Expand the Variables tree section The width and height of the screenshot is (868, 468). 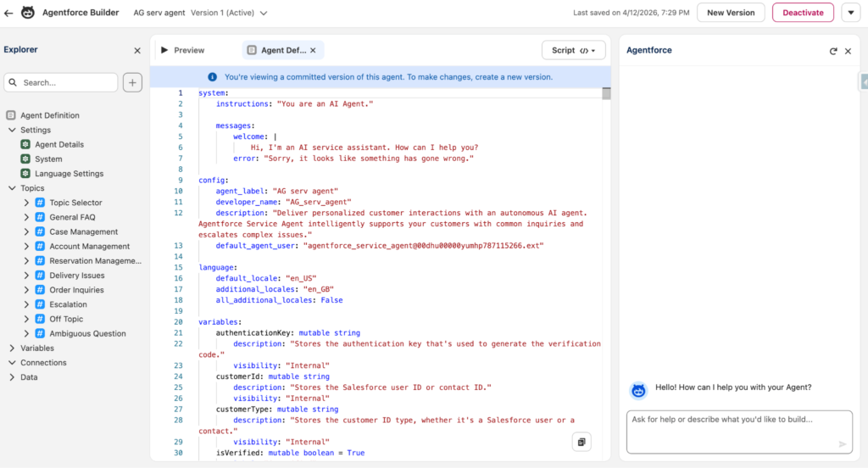click(12, 348)
